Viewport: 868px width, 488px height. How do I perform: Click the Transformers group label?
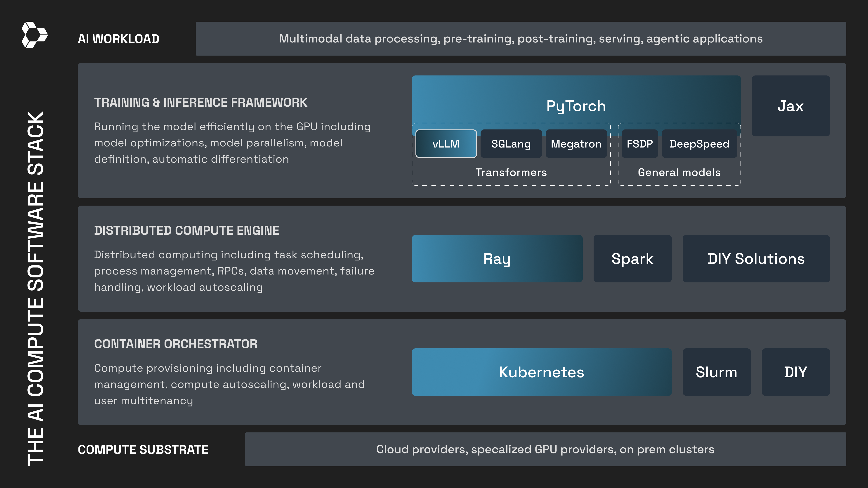point(511,172)
